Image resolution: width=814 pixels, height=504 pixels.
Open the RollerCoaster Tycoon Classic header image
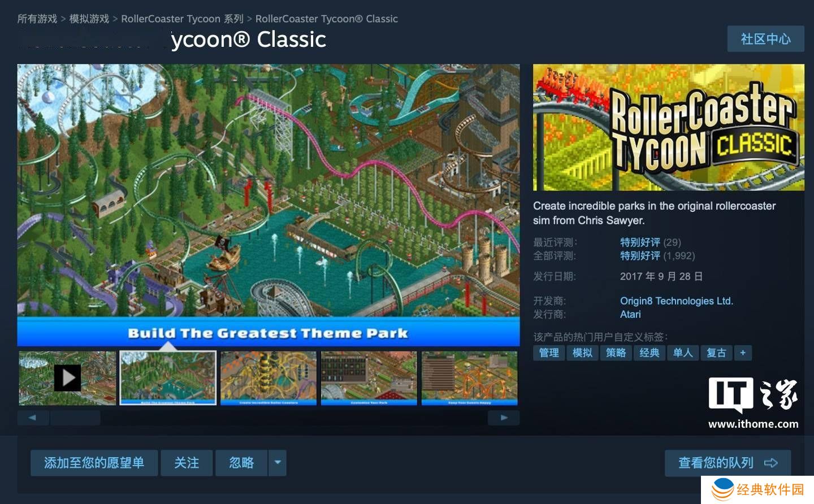click(669, 127)
